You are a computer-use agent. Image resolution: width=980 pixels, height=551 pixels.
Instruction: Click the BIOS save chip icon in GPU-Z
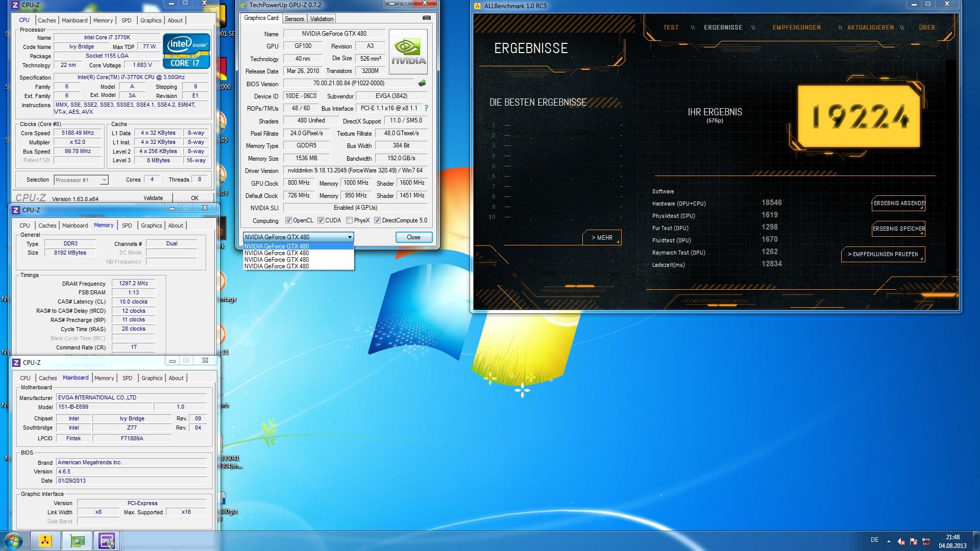422,83
